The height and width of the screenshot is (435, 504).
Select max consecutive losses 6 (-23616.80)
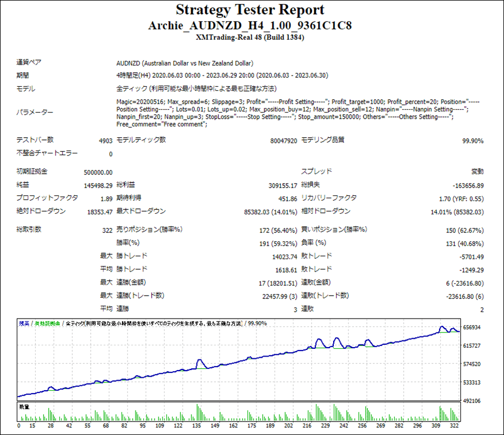point(464,283)
